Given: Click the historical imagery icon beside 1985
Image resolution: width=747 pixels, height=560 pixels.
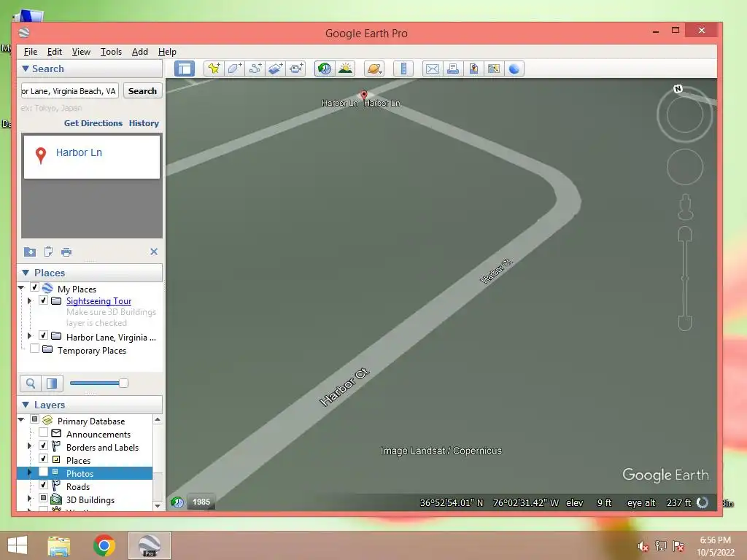Looking at the screenshot, I should click(x=177, y=502).
